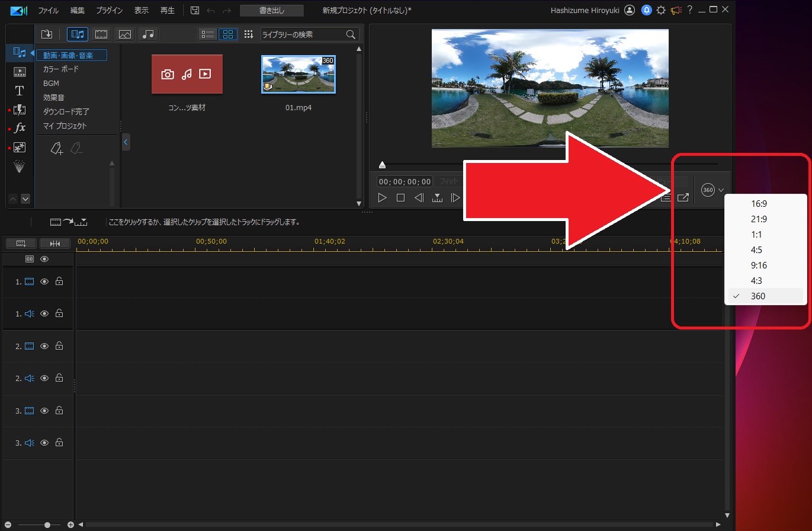This screenshot has height=531, width=812.
Task: Click the zoom in plus icon on the timeline
Action: point(70,525)
